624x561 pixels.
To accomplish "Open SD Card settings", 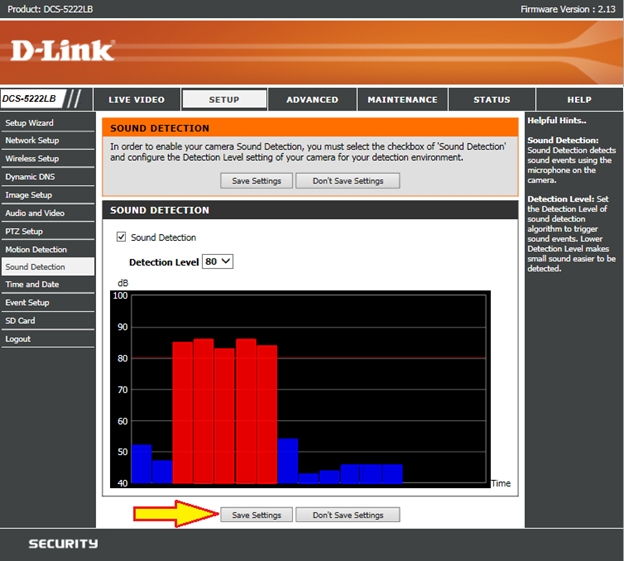I will (x=20, y=321).
